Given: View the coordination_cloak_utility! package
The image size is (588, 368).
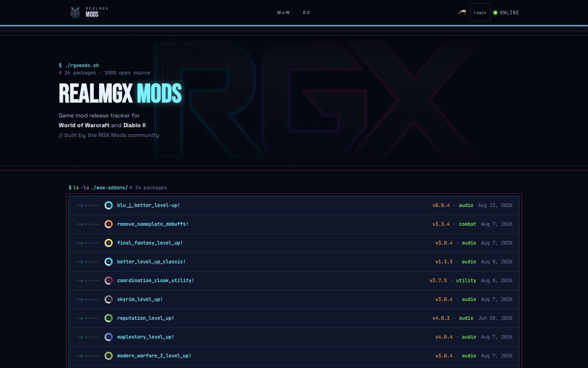Looking at the screenshot, I should [x=156, y=280].
